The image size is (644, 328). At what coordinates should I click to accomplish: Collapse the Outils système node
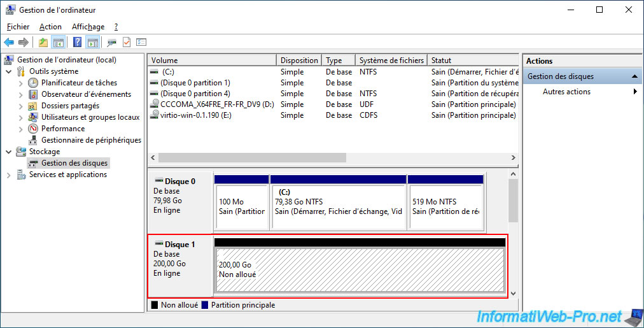click(x=9, y=71)
